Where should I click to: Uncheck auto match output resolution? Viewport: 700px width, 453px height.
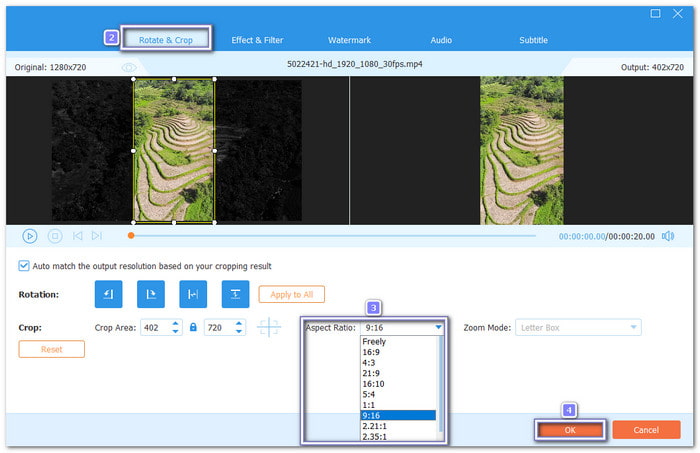click(x=24, y=266)
